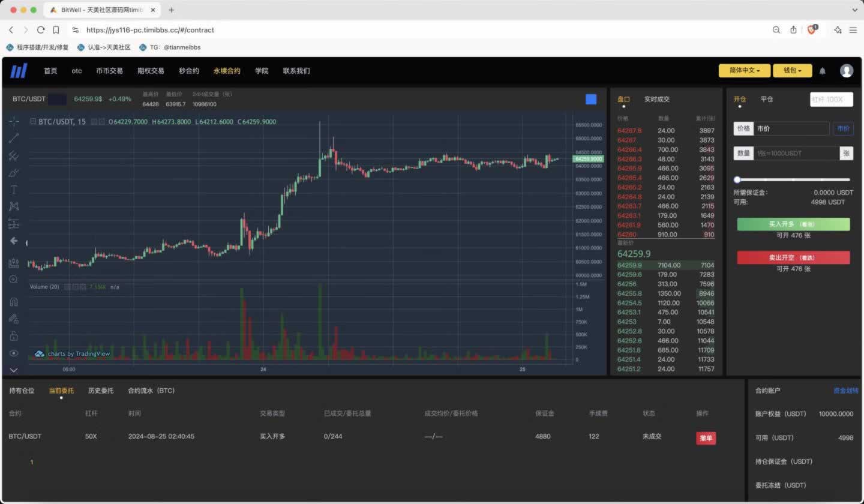The width and height of the screenshot is (864, 504).
Task: Choose the text annotation tool
Action: point(14,190)
